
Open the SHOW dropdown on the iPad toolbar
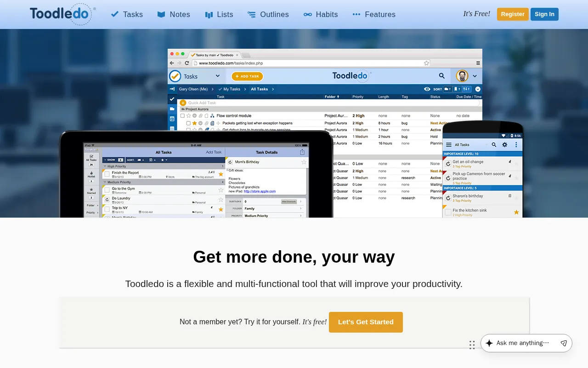click(x=113, y=160)
